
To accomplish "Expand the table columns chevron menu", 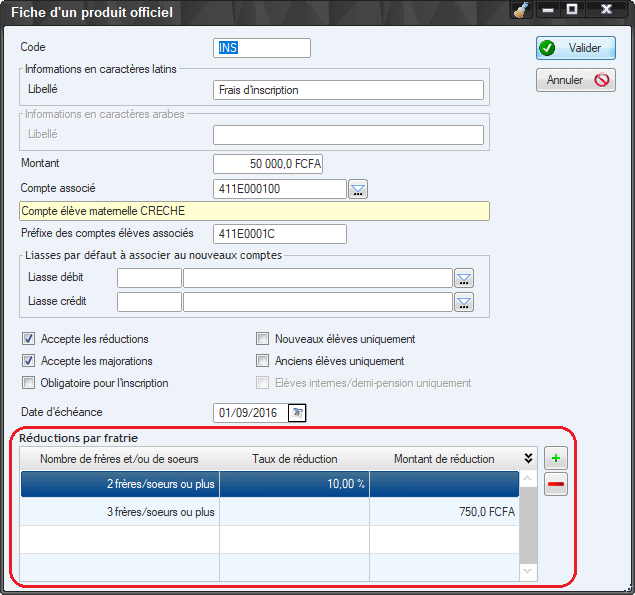I will 528,458.
